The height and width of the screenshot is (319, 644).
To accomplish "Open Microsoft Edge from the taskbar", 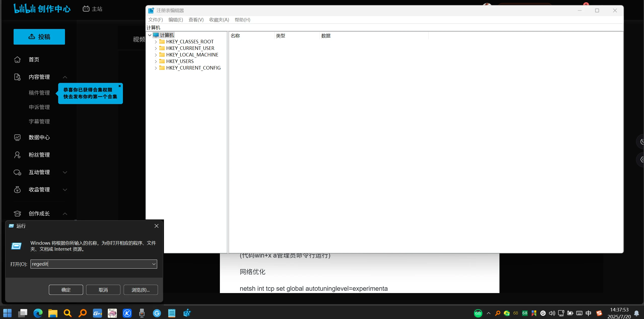I will coord(38,313).
